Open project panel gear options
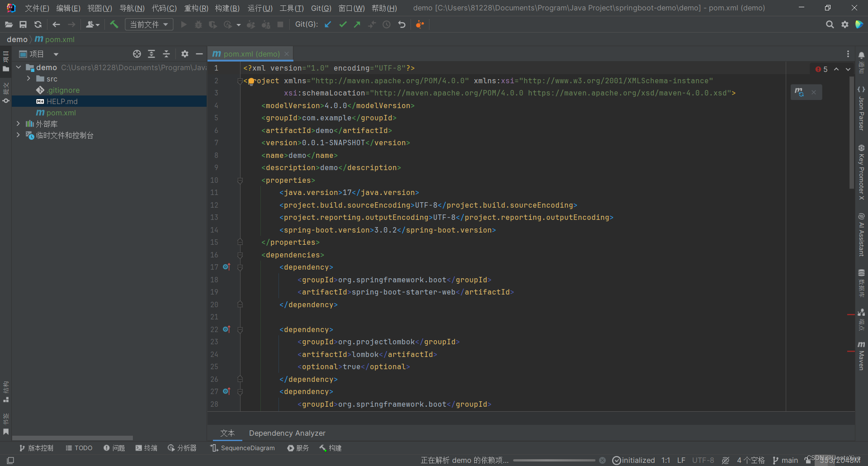The width and height of the screenshot is (868, 466). tap(184, 54)
